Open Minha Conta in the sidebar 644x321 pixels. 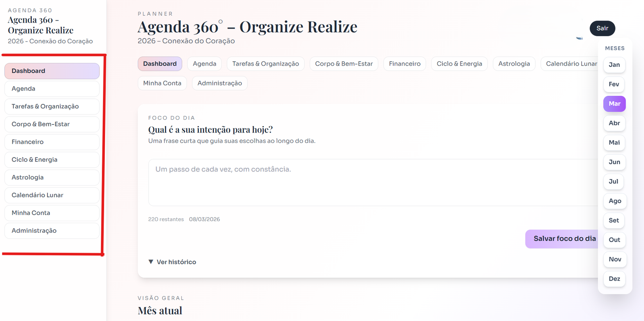coord(52,213)
